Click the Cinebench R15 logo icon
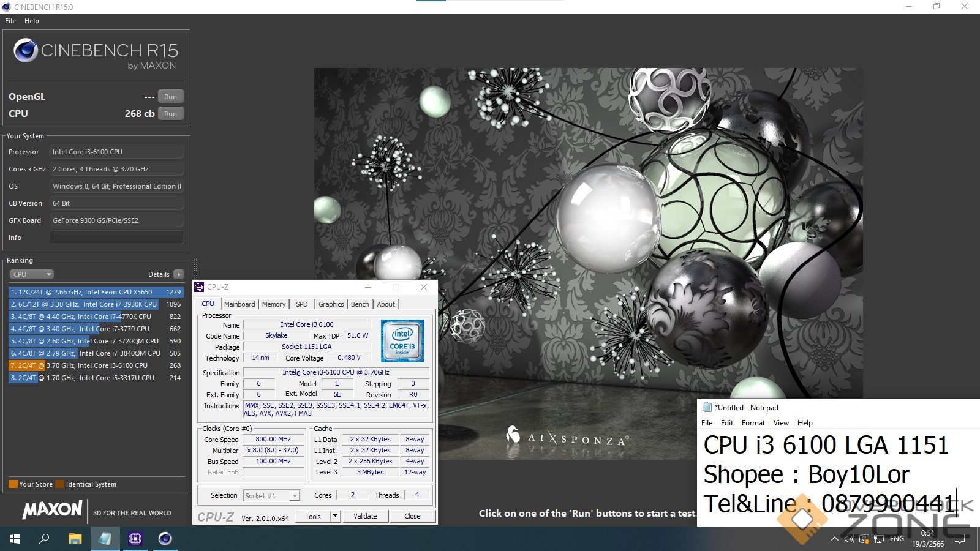The height and width of the screenshot is (551, 980). pos(26,50)
